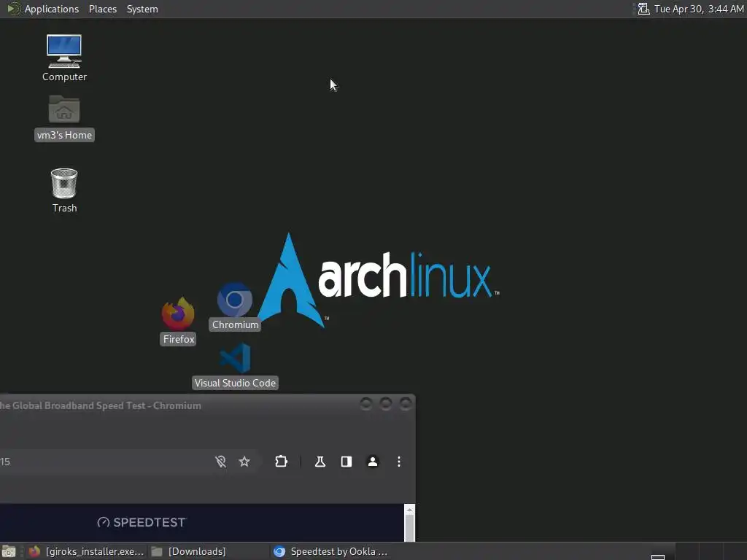The width and height of the screenshot is (747, 560).
Task: Open Chrome Labs flask icon
Action: click(x=320, y=462)
